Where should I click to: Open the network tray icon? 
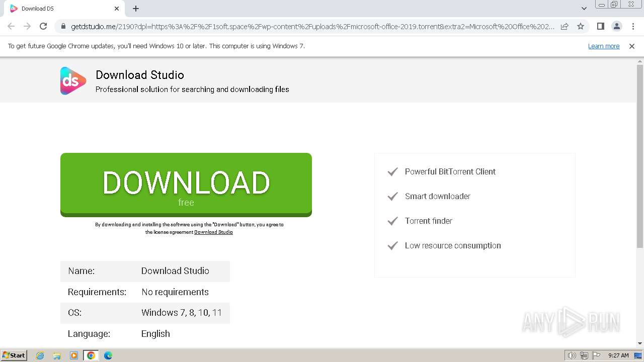click(584, 355)
